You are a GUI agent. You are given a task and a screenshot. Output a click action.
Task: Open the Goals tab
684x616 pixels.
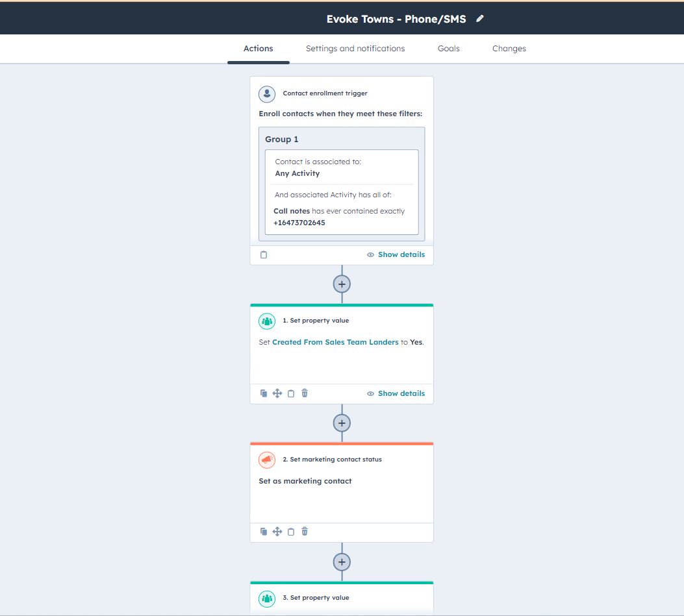point(449,49)
